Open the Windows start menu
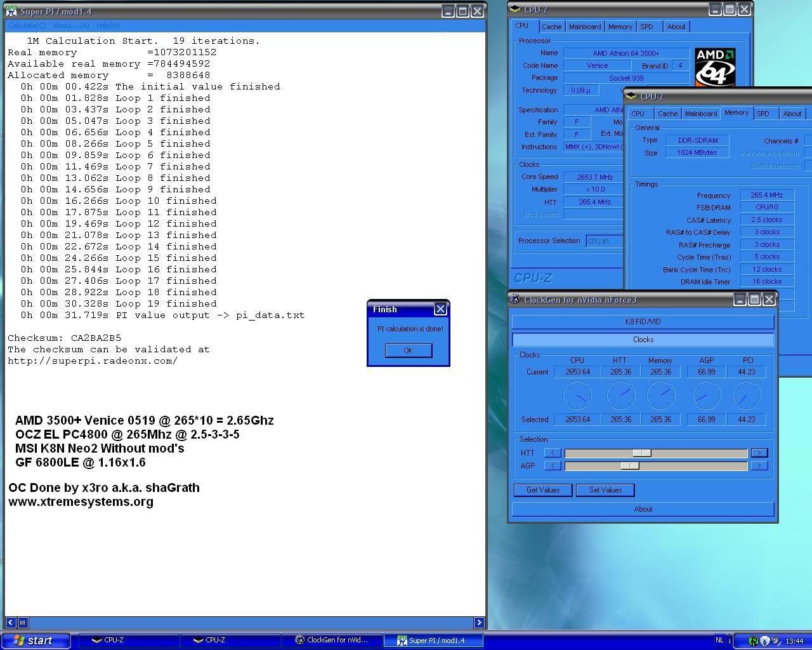 coord(36,640)
